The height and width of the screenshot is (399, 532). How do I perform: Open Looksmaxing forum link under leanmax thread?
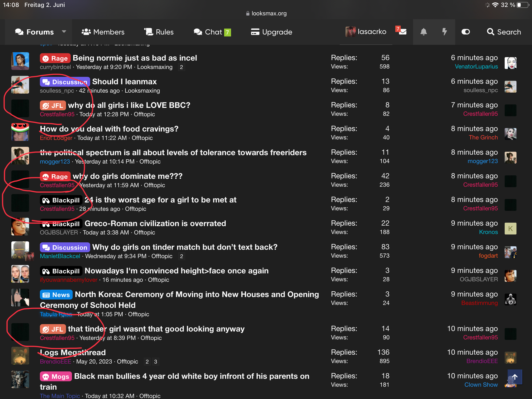coord(142,91)
